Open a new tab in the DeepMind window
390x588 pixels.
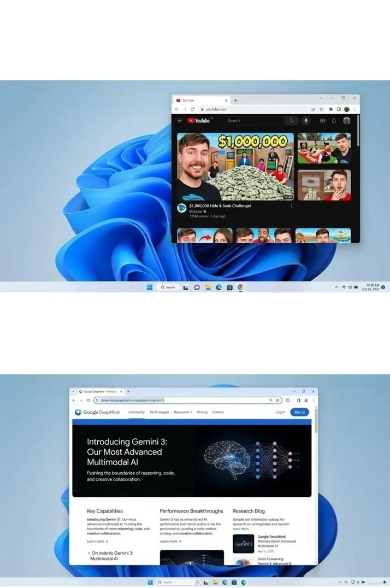[128, 391]
